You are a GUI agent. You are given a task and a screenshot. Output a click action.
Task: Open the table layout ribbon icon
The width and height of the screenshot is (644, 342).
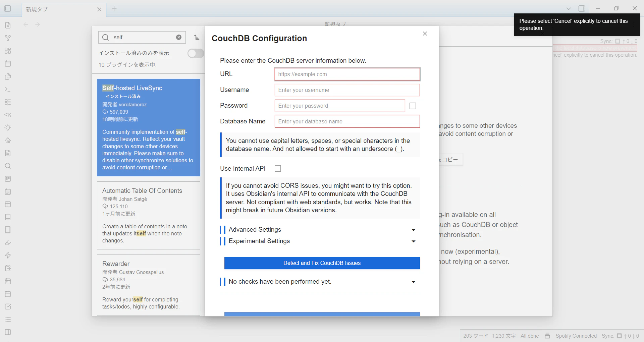pos(8,204)
